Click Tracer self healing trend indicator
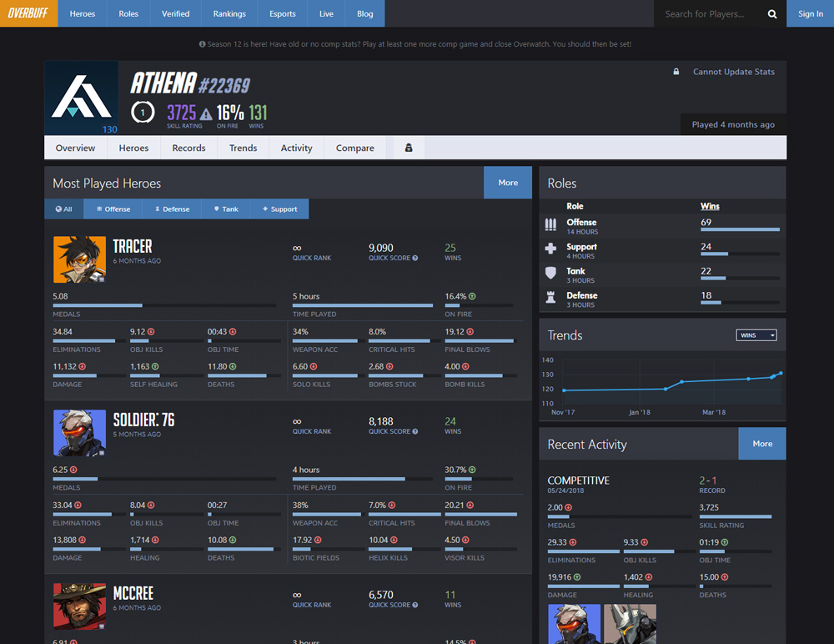Viewport: 834px width, 644px height. click(x=155, y=367)
